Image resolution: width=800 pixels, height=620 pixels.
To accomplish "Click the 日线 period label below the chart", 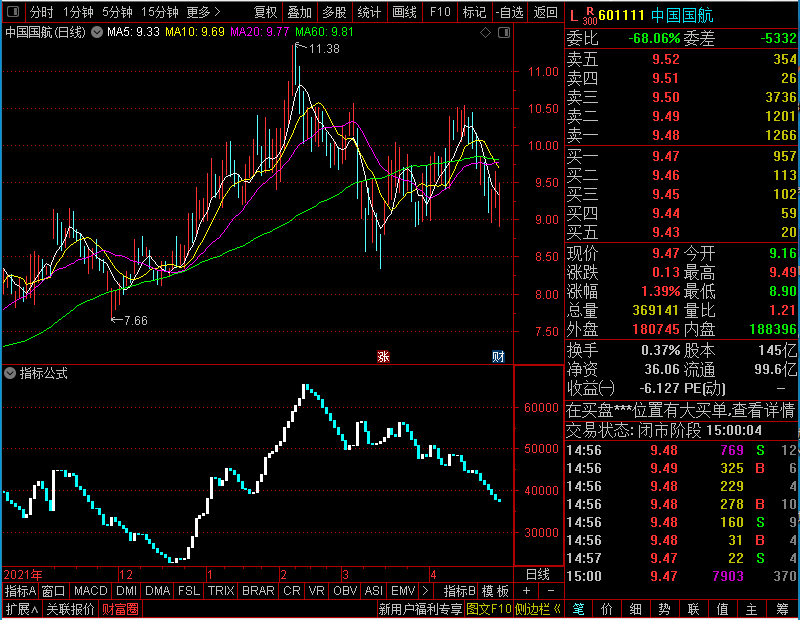I will 538,575.
